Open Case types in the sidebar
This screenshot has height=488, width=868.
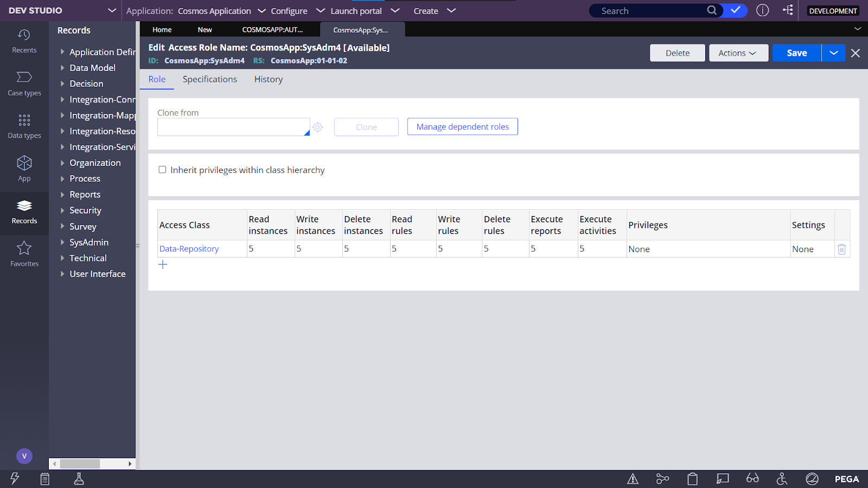24,84
